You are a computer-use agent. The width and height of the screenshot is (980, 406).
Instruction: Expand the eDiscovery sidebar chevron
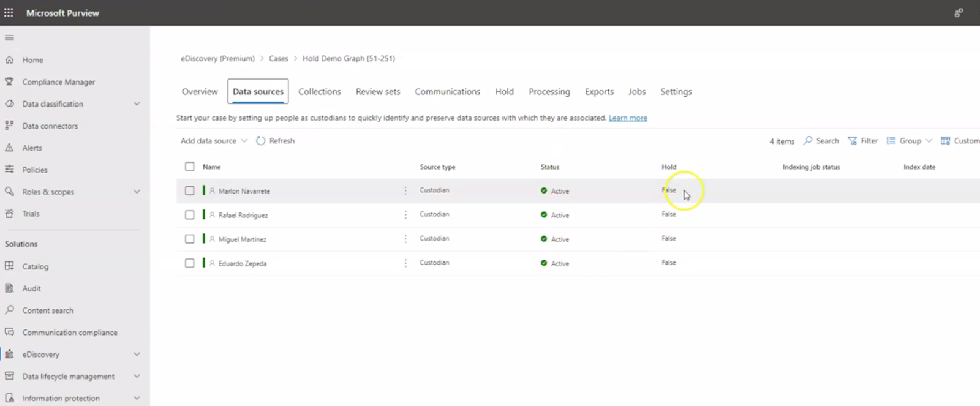point(137,354)
